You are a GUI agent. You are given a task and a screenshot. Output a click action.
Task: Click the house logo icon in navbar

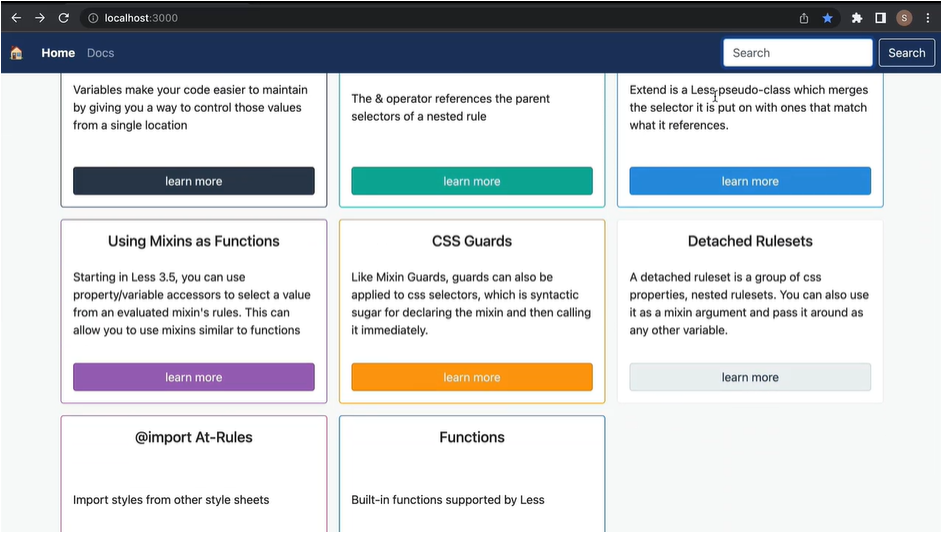(17, 53)
